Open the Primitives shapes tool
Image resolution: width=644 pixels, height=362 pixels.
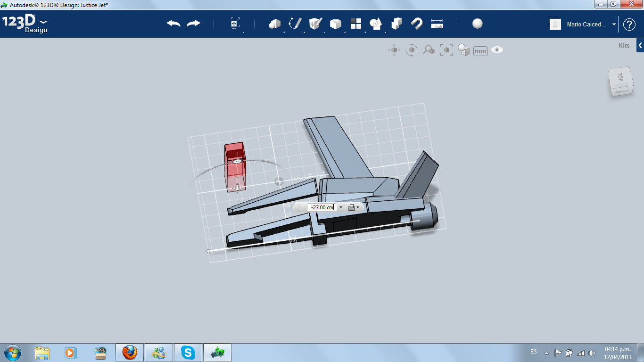[274, 24]
